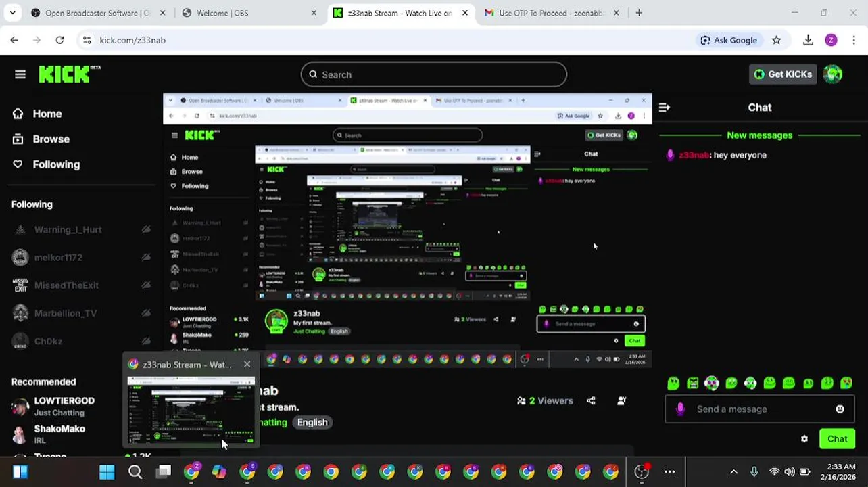Click the English language tag
The image size is (868, 487).
[312, 423]
